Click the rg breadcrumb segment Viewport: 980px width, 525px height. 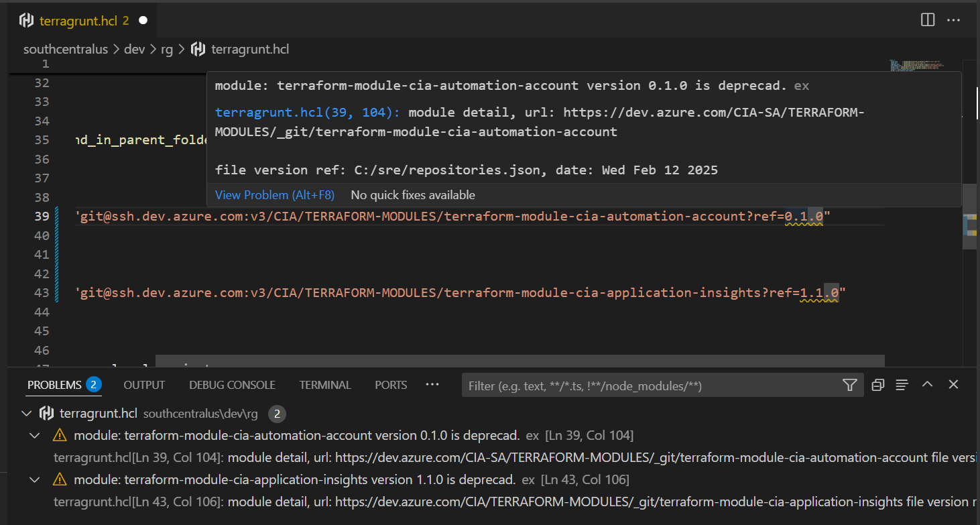coord(167,49)
